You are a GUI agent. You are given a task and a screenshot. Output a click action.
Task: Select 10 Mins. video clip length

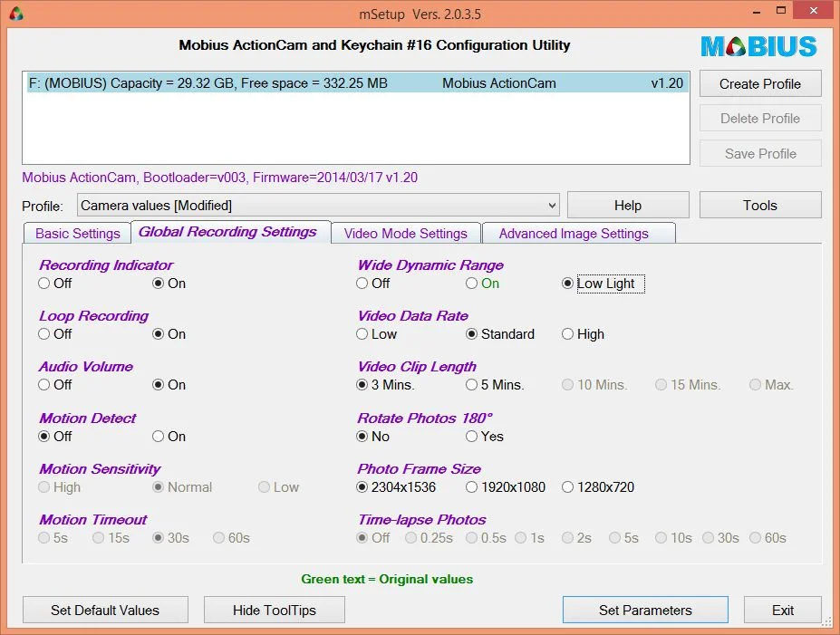(x=594, y=385)
